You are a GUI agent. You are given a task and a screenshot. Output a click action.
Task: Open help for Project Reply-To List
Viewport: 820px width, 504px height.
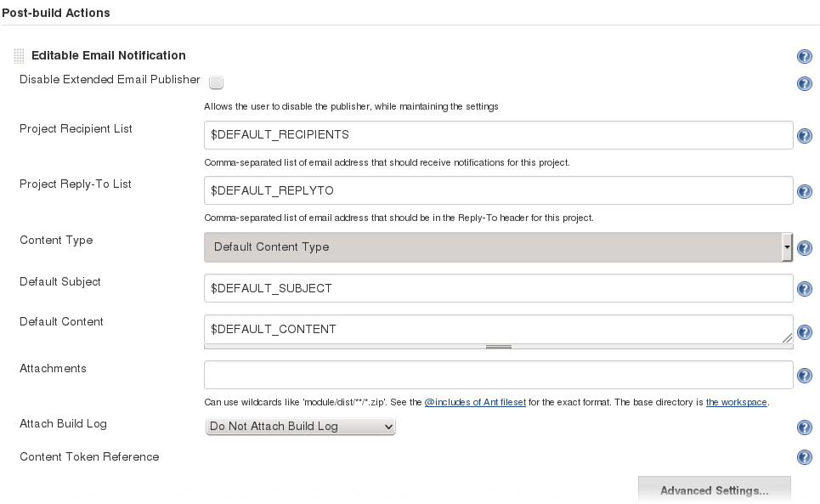[804, 192]
